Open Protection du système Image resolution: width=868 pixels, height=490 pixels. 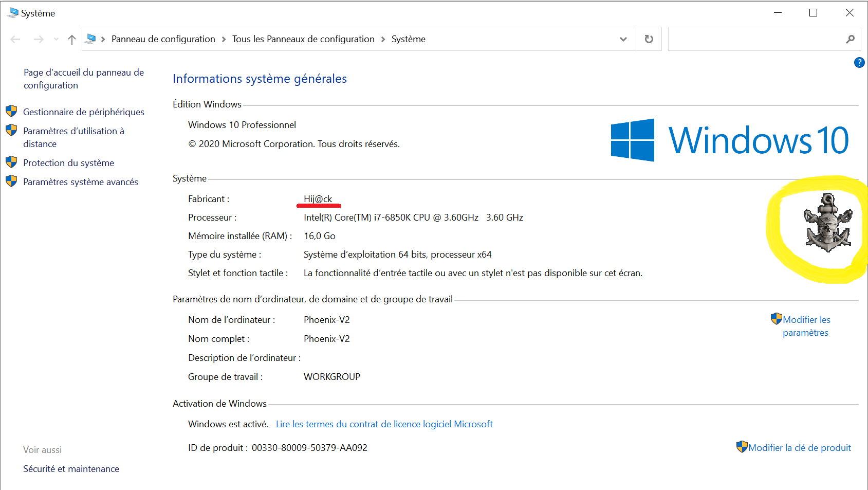(68, 162)
